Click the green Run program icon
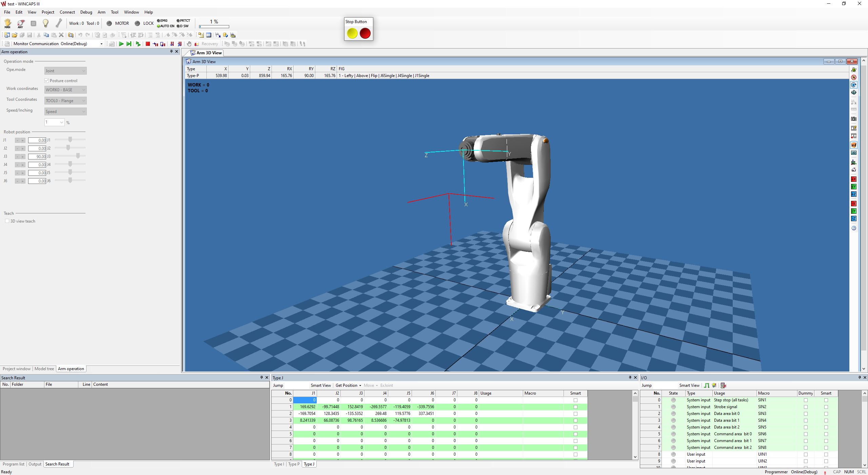The width and height of the screenshot is (868, 475). click(x=121, y=44)
